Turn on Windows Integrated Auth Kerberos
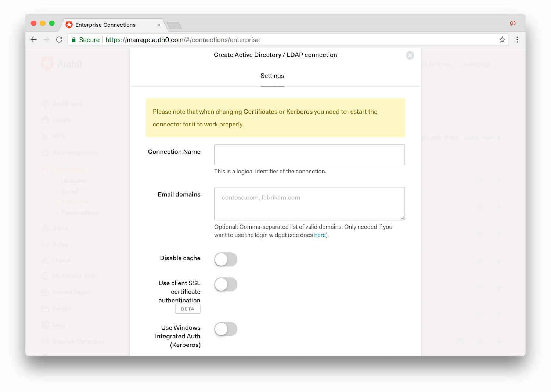 point(226,329)
